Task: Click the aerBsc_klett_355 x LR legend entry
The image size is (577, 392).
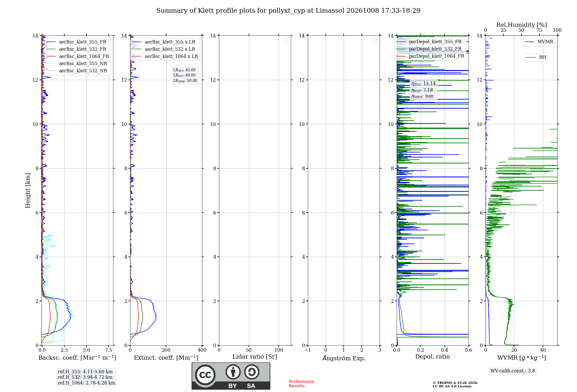Action: coord(164,42)
